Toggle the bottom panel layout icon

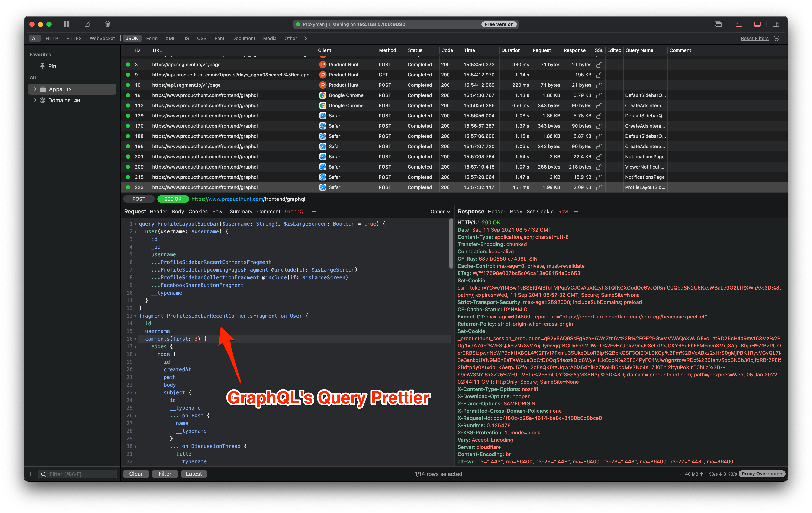pyautogui.click(x=757, y=24)
